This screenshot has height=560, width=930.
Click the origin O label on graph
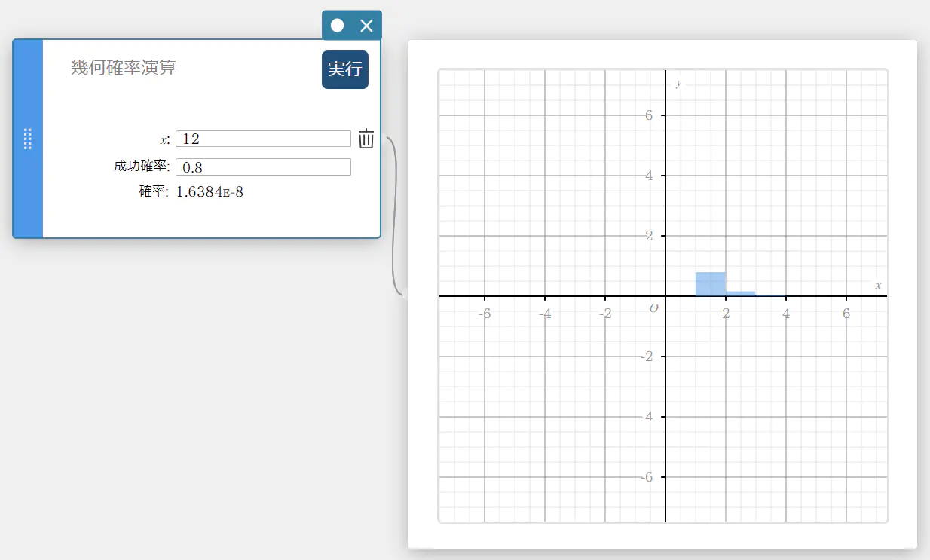point(653,308)
